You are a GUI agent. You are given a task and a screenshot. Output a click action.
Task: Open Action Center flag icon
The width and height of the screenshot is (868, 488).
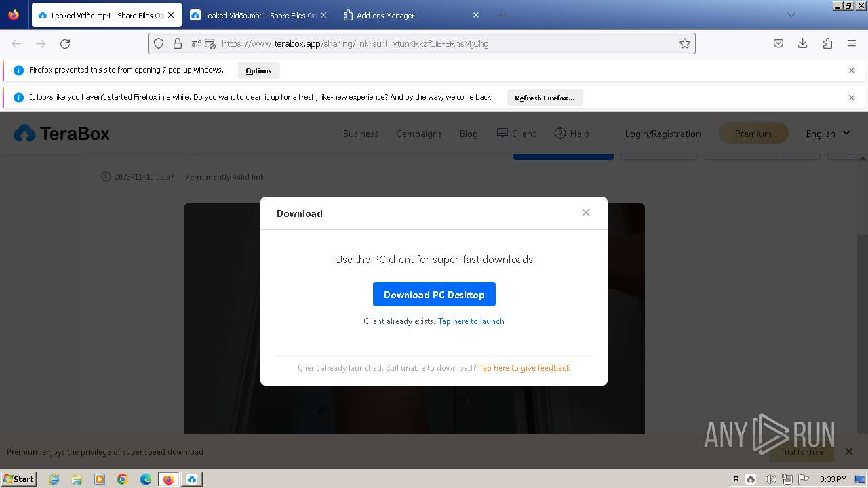coord(804,479)
